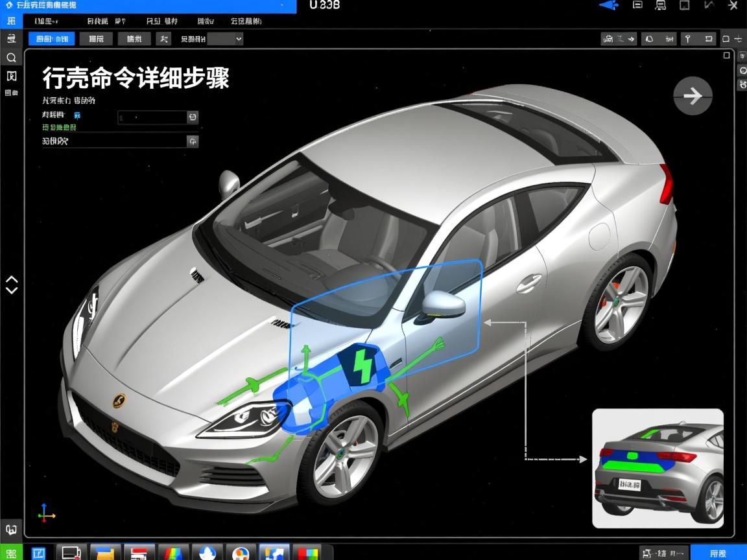747x560 pixels.
Task: Toggle the small square checkbox in viewport corner
Action: pyautogui.click(x=726, y=56)
